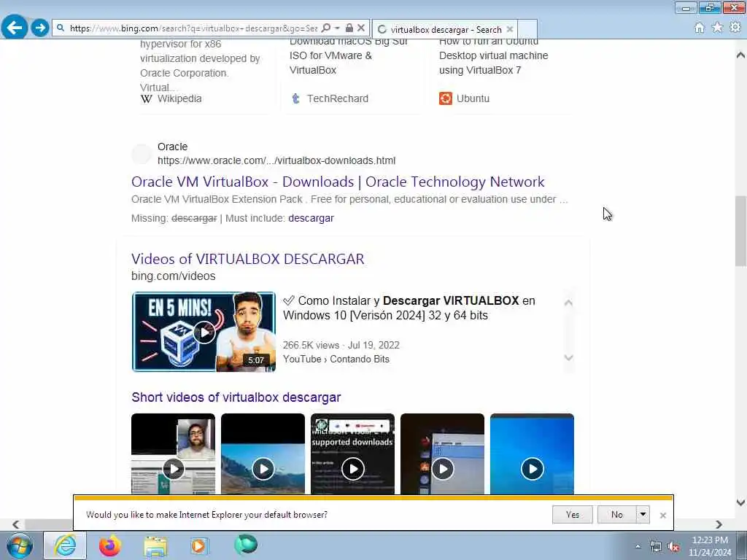Image resolution: width=747 pixels, height=560 pixels.
Task: Click Yes to make IE default browser
Action: click(573, 515)
